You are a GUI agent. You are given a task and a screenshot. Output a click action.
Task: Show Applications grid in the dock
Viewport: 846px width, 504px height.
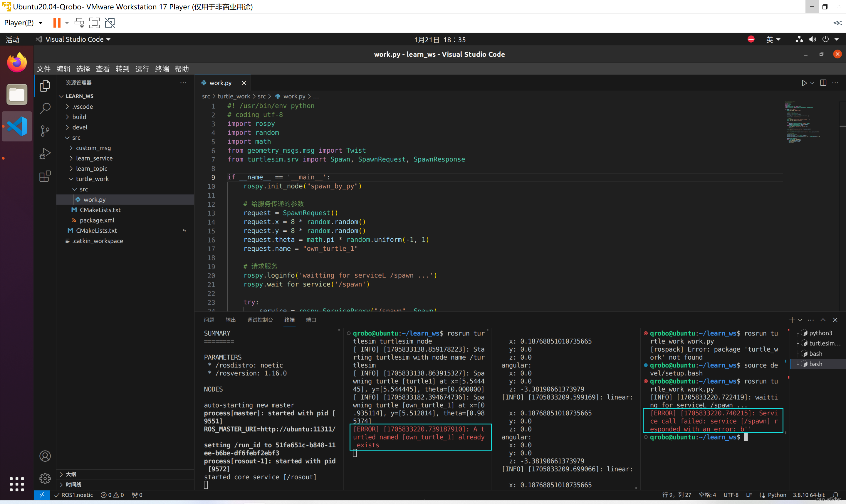(17, 484)
